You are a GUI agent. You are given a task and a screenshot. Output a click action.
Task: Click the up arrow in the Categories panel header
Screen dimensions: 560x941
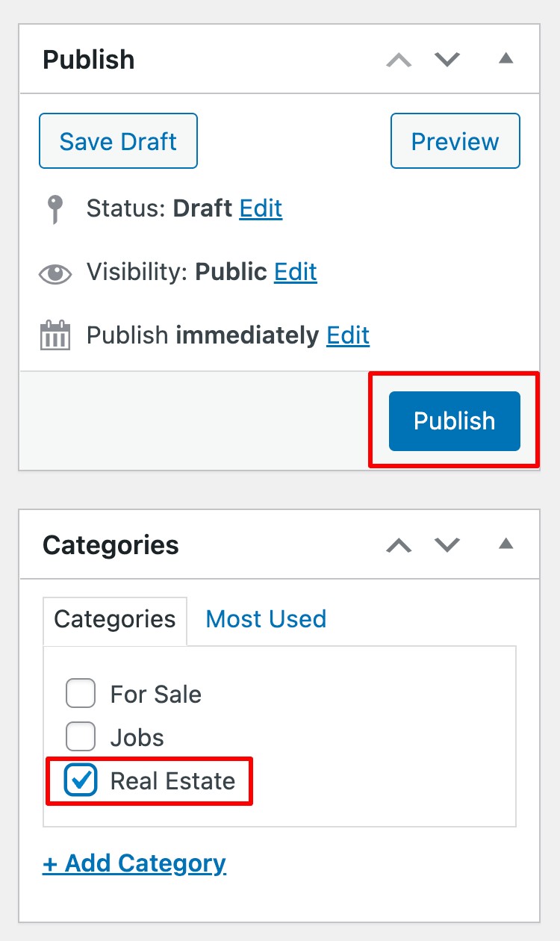(398, 546)
